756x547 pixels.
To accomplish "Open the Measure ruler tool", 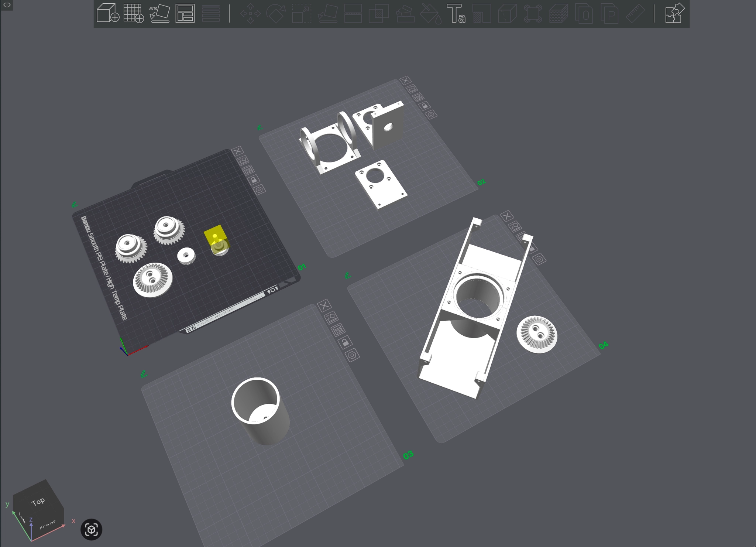I will (635, 14).
